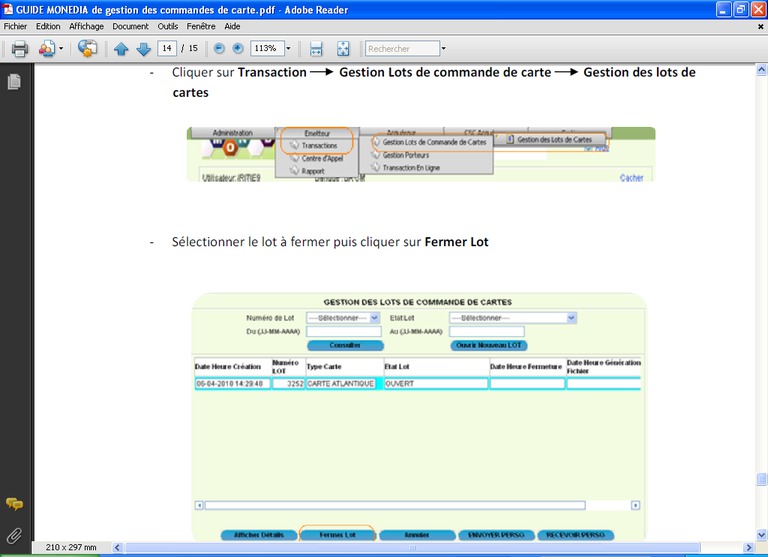
Task: Go to the previous page with the up arrow
Action: tap(121, 49)
